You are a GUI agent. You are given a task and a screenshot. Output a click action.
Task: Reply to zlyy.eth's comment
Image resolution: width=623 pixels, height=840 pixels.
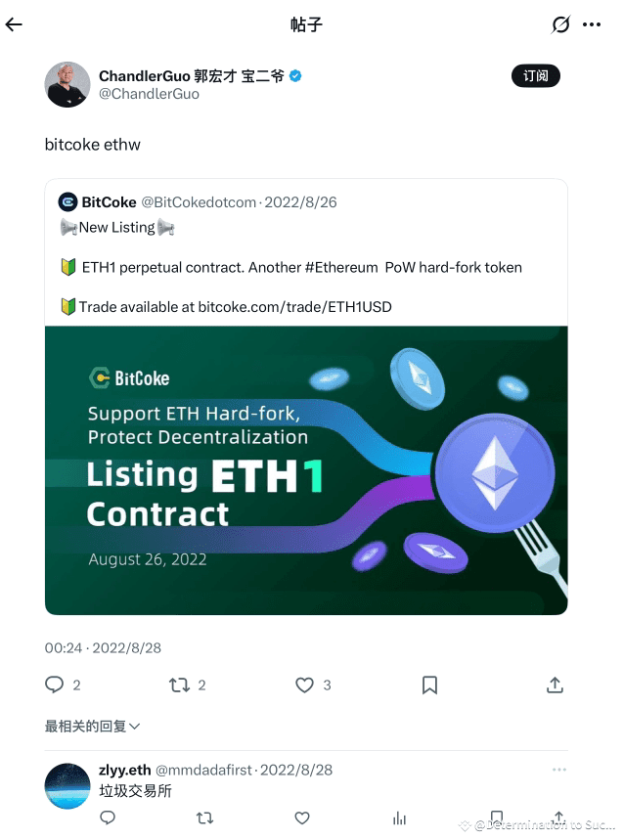point(108,818)
